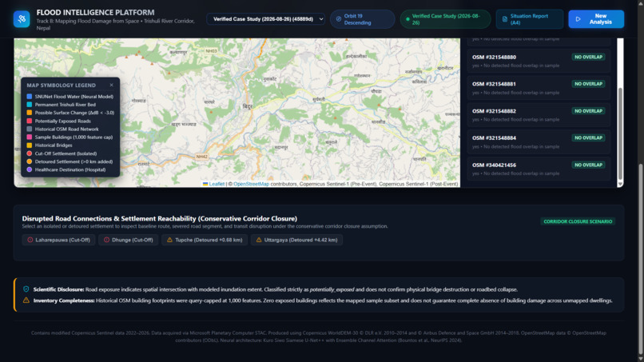Click the Possible Surface Change orange swatch
The height and width of the screenshot is (362, 644).
(x=29, y=113)
